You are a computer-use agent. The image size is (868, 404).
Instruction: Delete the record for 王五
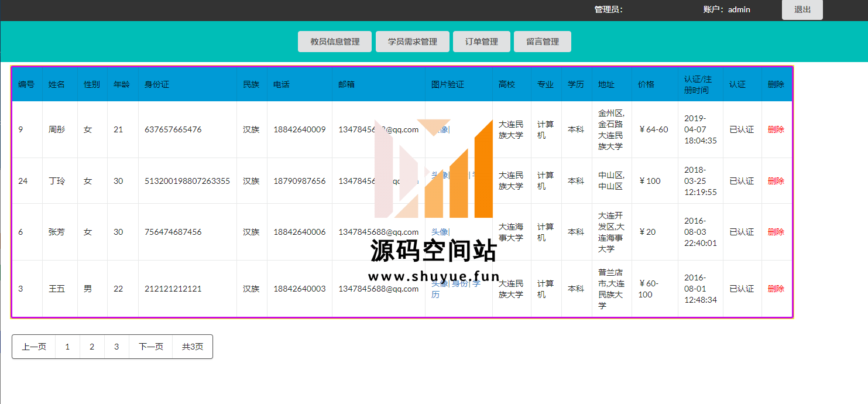pyautogui.click(x=776, y=289)
